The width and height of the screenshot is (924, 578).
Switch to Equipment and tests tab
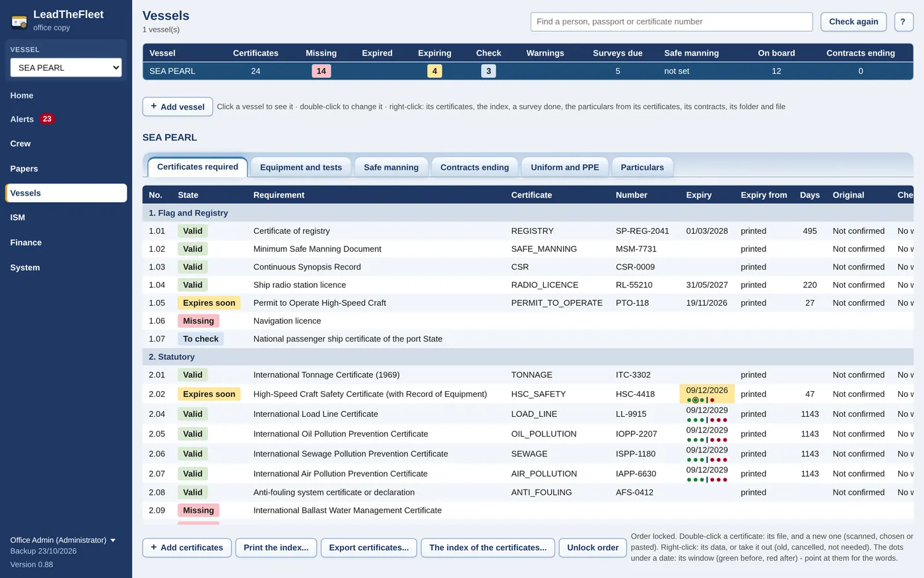point(301,168)
